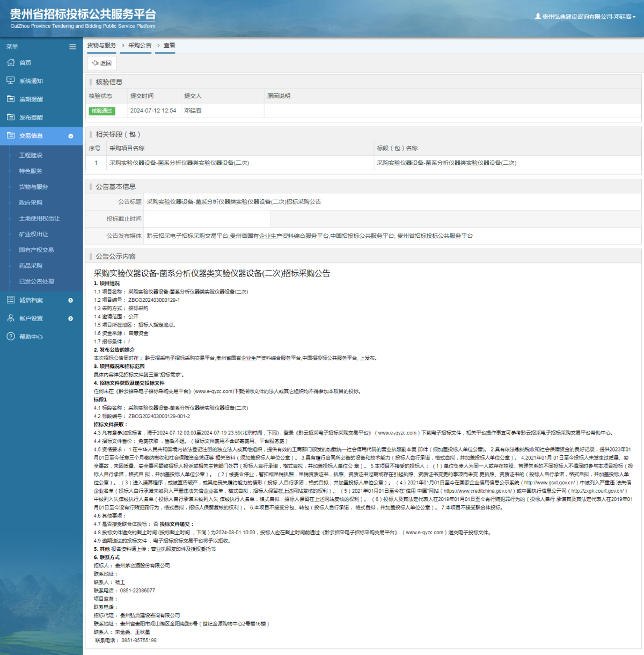Image resolution: width=644 pixels, height=655 pixels.
Task: Open 货物与服务 submenu item
Action: coord(33,187)
